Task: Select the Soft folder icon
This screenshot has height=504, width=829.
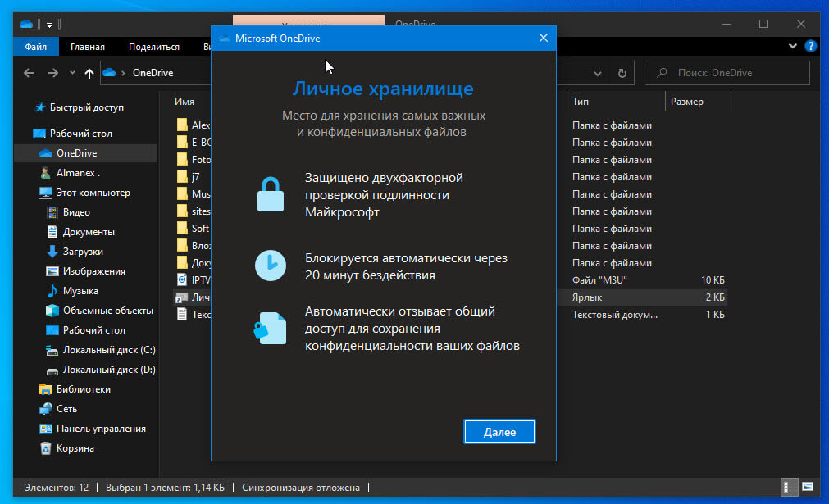Action: [x=182, y=228]
